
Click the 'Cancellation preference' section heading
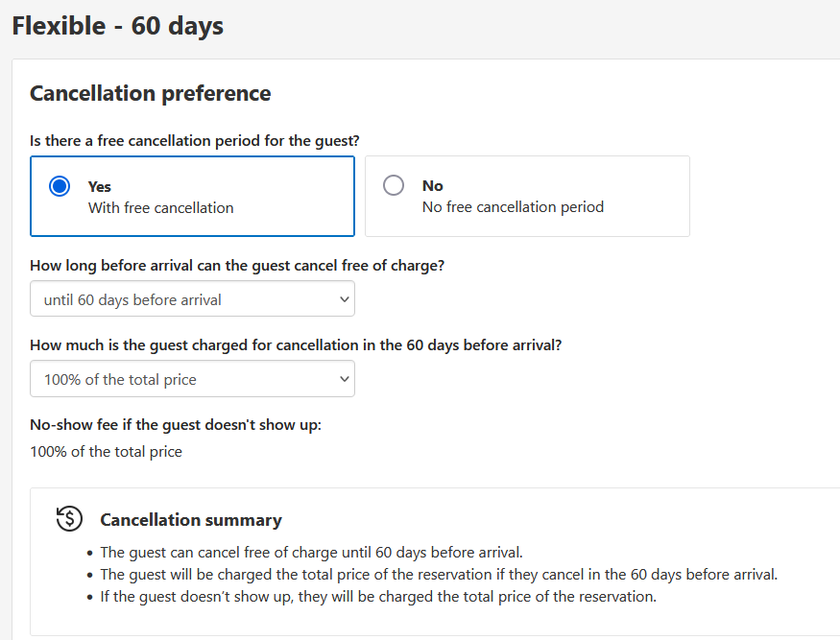(x=150, y=93)
